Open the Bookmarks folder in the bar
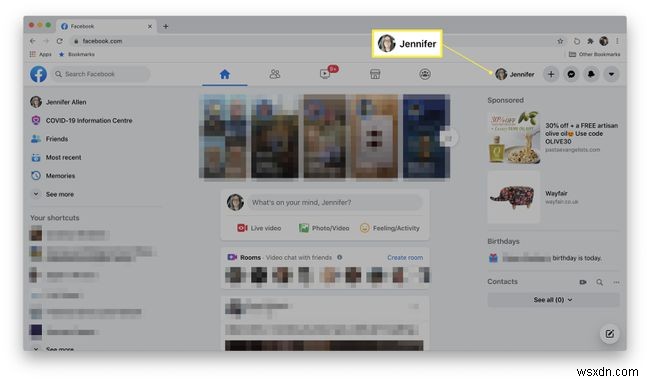Screen dimensions: 650x382 (77, 54)
